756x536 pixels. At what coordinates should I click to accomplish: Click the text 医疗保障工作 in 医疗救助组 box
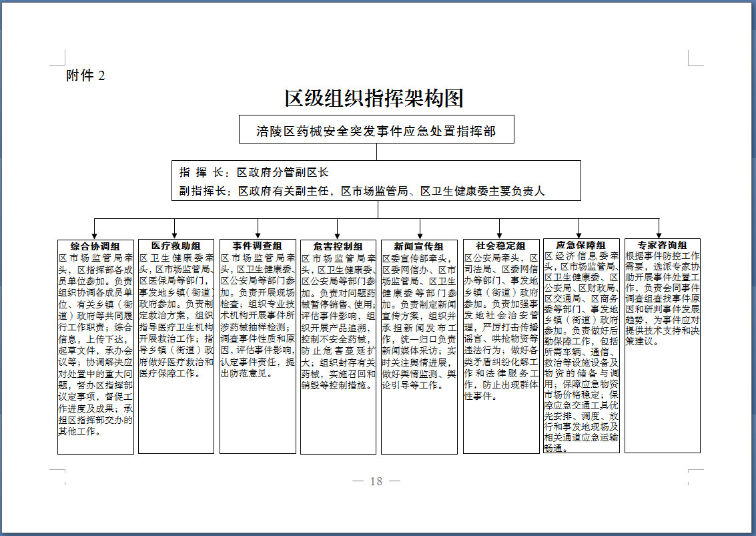167,374
